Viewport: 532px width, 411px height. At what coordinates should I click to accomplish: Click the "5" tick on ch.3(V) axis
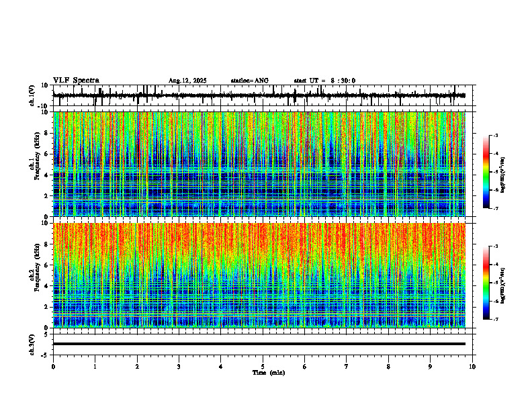(46, 334)
